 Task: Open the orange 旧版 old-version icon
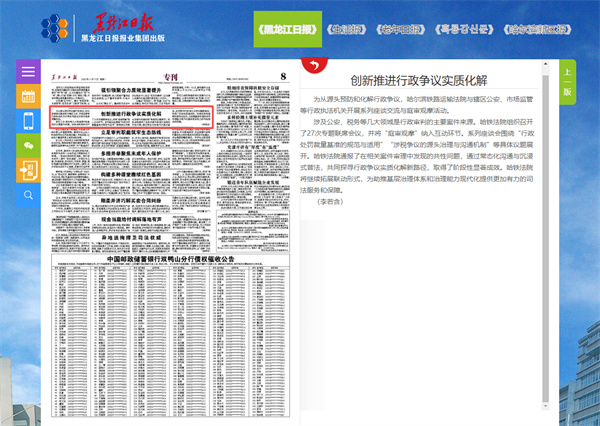click(28, 170)
